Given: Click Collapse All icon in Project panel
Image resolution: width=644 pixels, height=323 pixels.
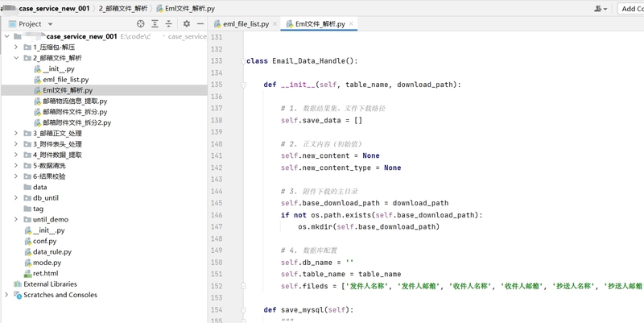Looking at the screenshot, I should pyautogui.click(x=168, y=24).
